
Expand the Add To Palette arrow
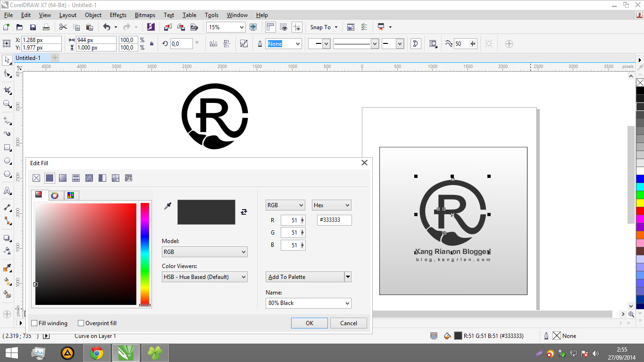[348, 277]
